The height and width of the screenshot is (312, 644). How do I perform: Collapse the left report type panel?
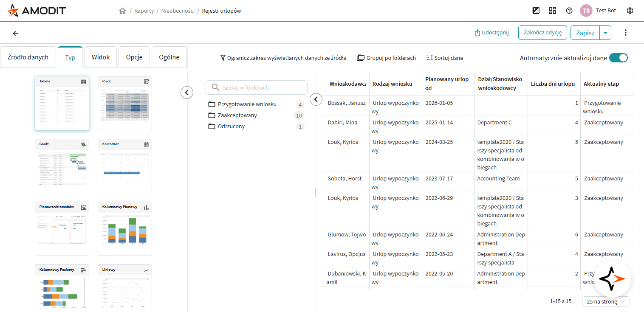pyautogui.click(x=187, y=92)
